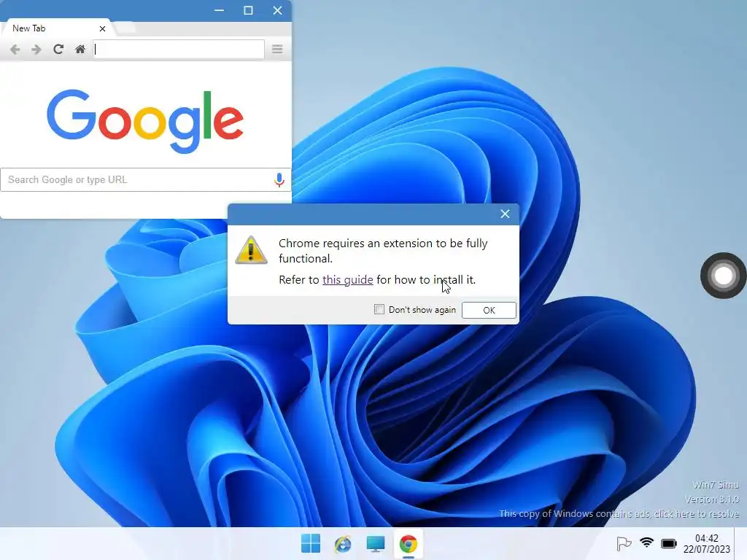Viewport: 747px width, 560px height.
Task: Reload the page in Chrome
Action: point(58,49)
